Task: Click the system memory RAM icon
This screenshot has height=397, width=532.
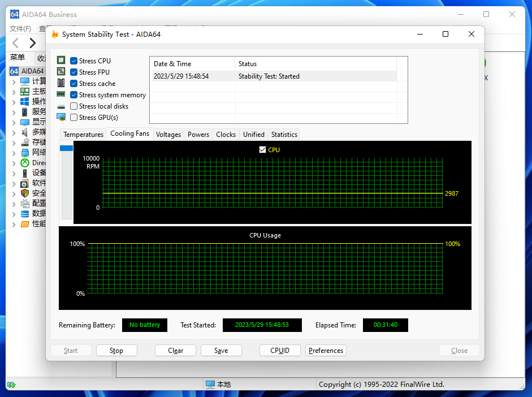Action: [x=61, y=94]
